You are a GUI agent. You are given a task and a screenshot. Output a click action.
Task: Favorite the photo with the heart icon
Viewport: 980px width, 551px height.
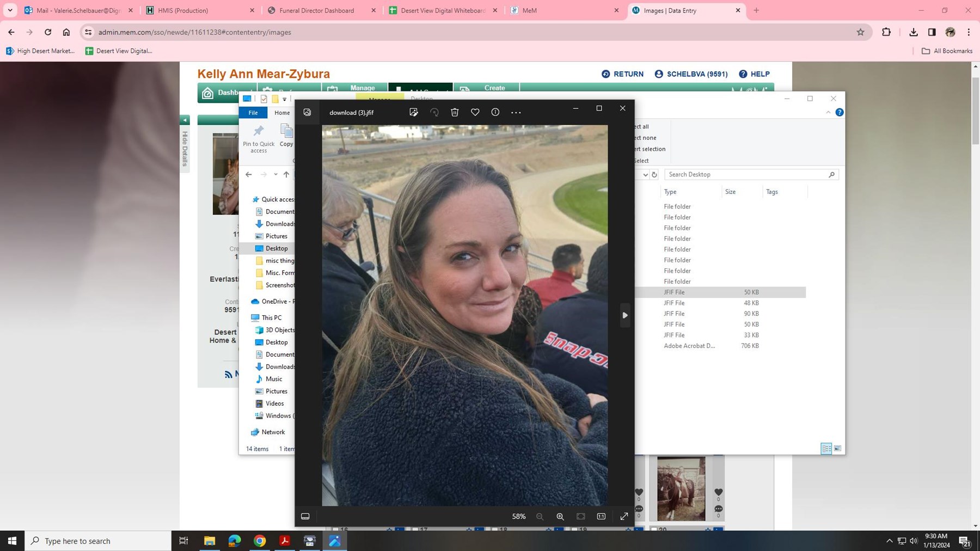click(474, 112)
